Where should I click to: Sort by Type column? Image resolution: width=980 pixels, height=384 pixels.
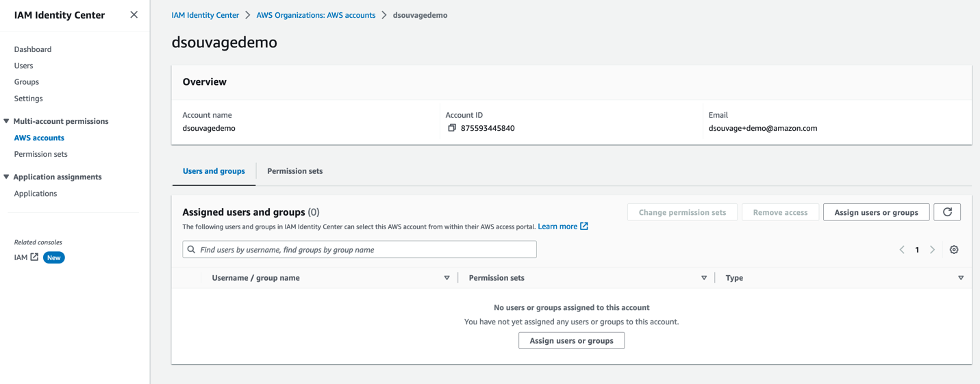[x=961, y=278]
